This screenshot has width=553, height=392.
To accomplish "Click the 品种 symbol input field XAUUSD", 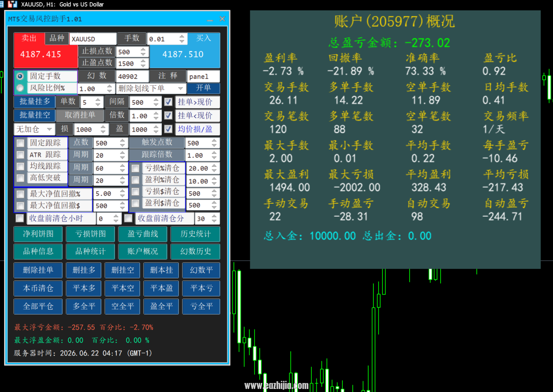I will tap(93, 39).
